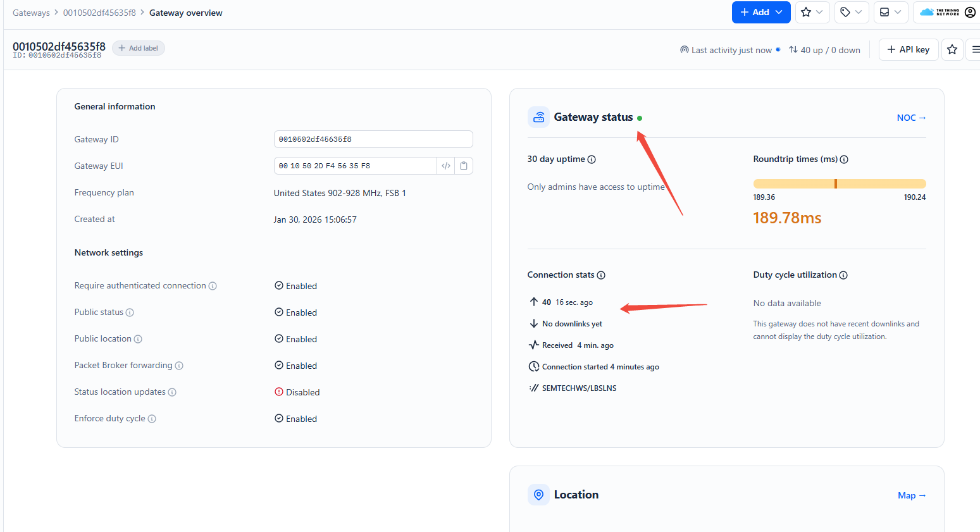Click the Packet Broker forwarding info icon

coord(179,366)
